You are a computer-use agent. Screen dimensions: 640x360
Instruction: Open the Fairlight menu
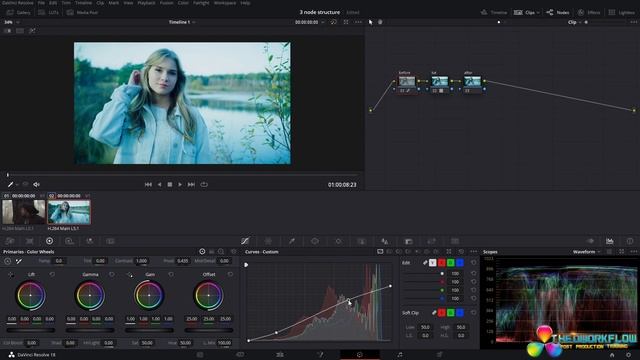click(201, 3)
